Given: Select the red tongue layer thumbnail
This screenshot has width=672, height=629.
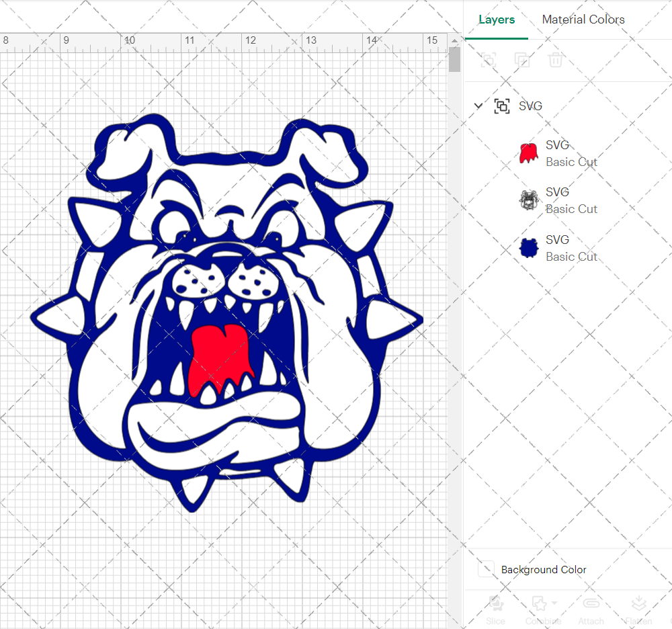Looking at the screenshot, I should coord(528,153).
